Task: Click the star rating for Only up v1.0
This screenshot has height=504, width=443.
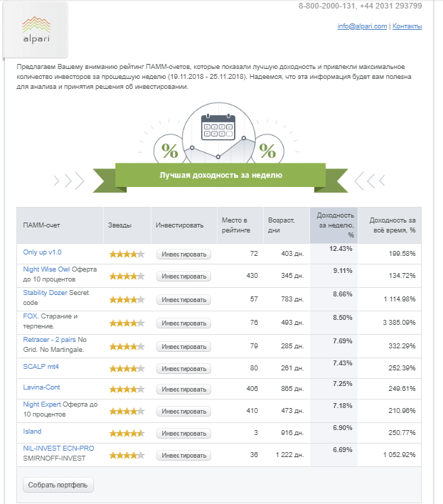Action: pos(127,254)
